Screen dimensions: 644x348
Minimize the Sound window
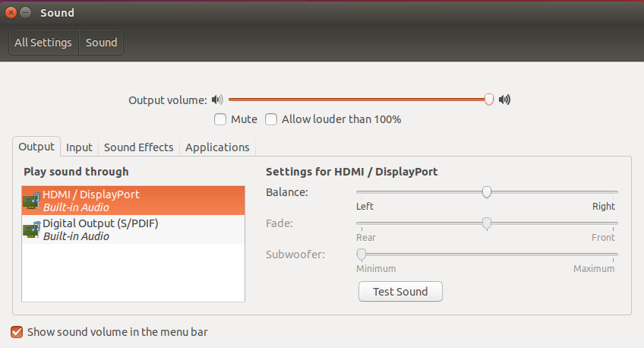pyautogui.click(x=26, y=13)
